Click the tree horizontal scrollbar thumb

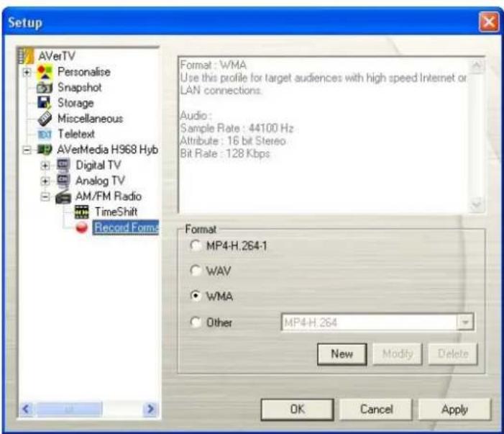70,410
